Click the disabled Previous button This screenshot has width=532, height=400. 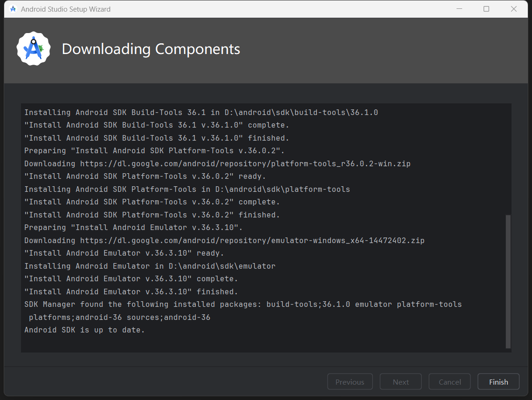click(x=350, y=382)
